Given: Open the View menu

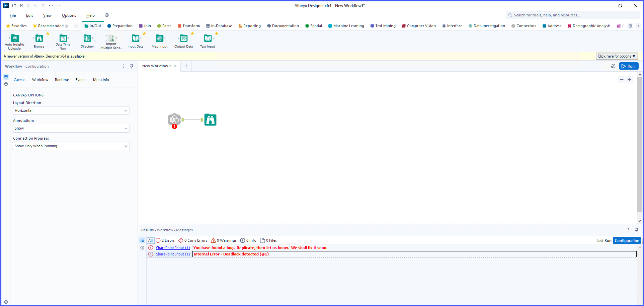Looking at the screenshot, I should coord(47,15).
